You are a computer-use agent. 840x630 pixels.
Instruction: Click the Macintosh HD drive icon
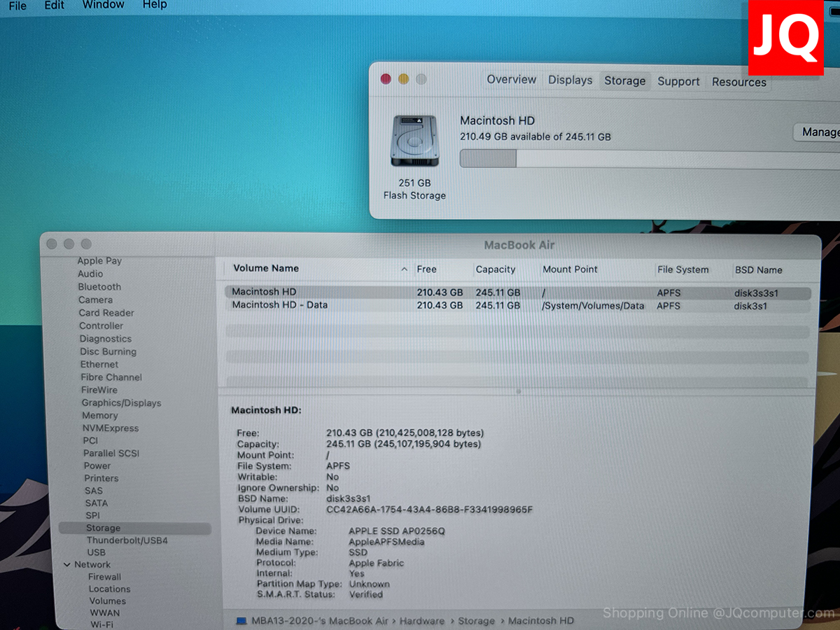click(414, 141)
